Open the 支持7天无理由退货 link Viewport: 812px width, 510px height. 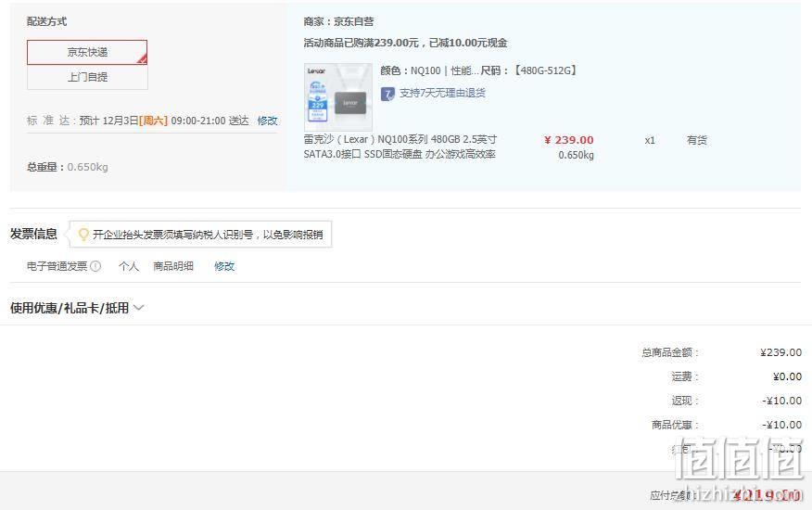(x=442, y=94)
